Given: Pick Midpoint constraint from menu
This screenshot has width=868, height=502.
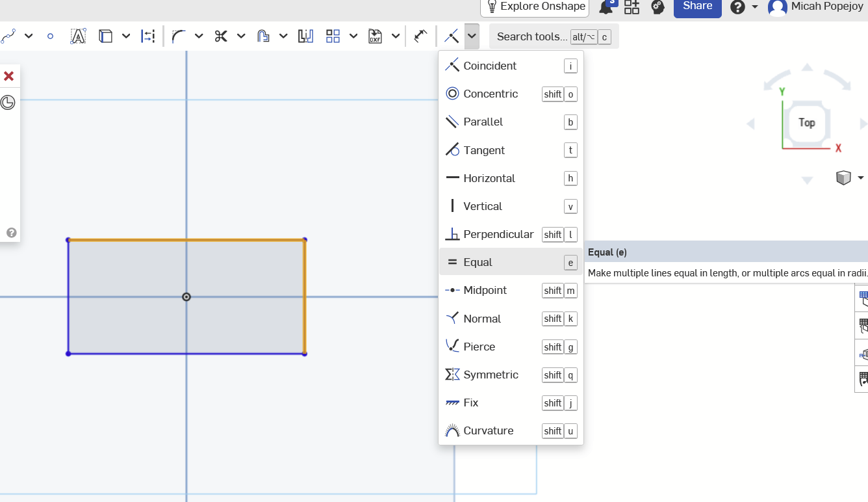Looking at the screenshot, I should (x=511, y=290).
